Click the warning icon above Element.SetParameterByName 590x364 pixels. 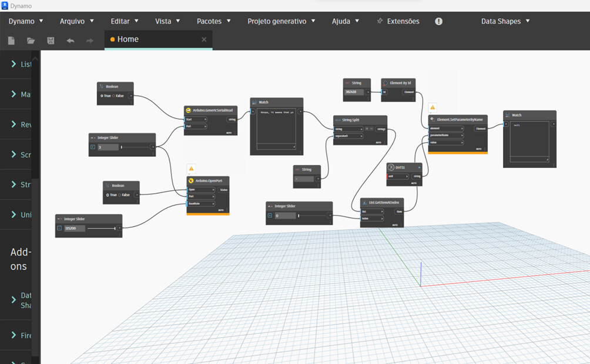click(x=433, y=108)
